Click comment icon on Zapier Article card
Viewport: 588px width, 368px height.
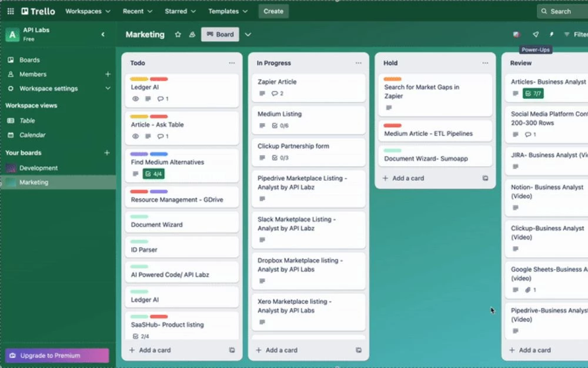pos(275,94)
